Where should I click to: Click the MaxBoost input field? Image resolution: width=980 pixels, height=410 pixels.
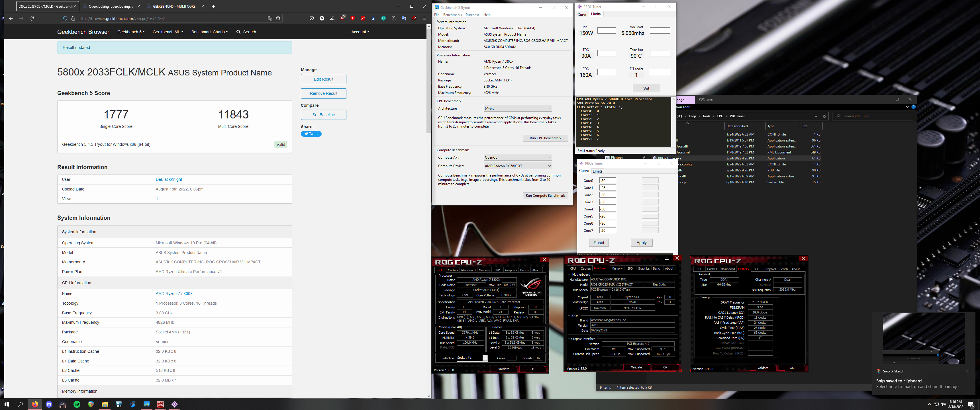[660, 30]
